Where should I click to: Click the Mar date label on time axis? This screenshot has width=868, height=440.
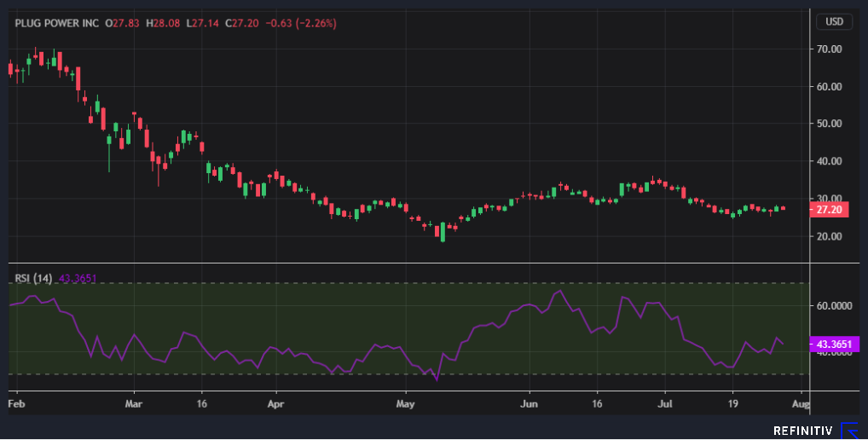(x=133, y=404)
